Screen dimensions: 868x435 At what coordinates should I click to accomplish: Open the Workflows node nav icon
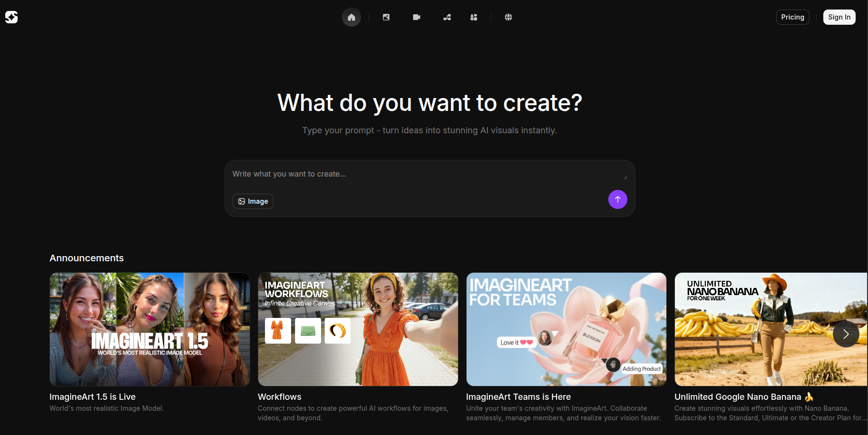447,17
